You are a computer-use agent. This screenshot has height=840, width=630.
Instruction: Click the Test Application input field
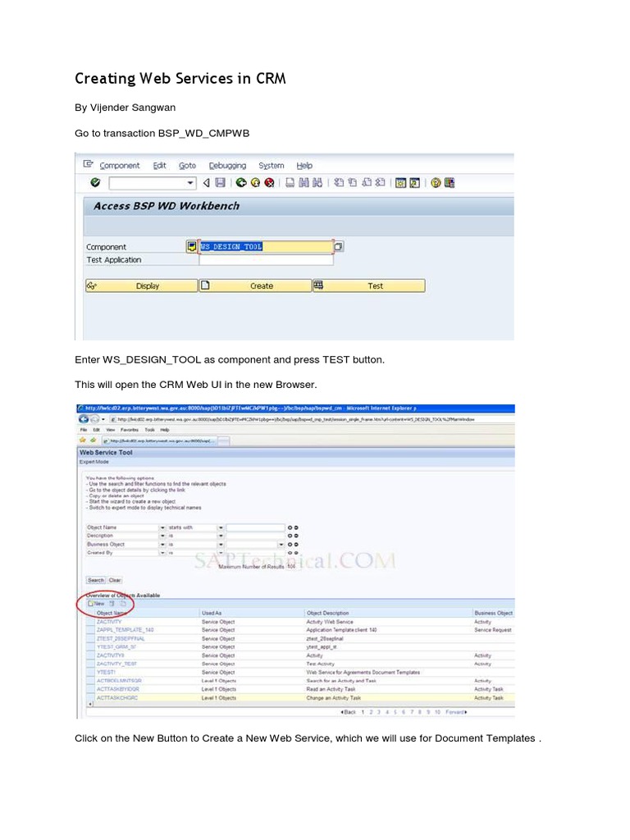[x=266, y=260]
